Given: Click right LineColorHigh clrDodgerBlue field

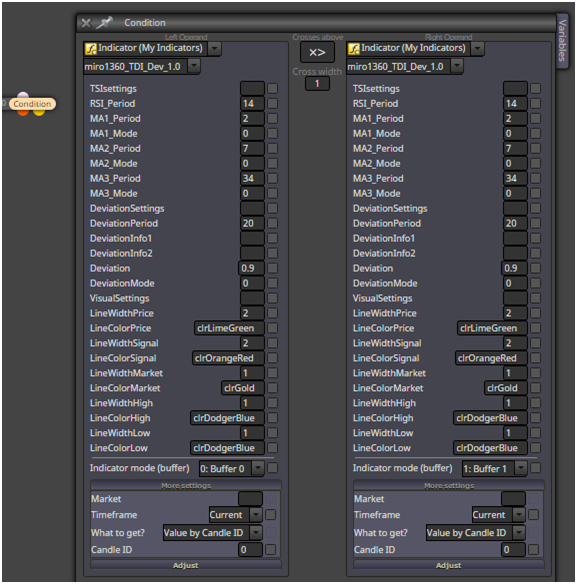Looking at the screenshot, I should 490,418.
